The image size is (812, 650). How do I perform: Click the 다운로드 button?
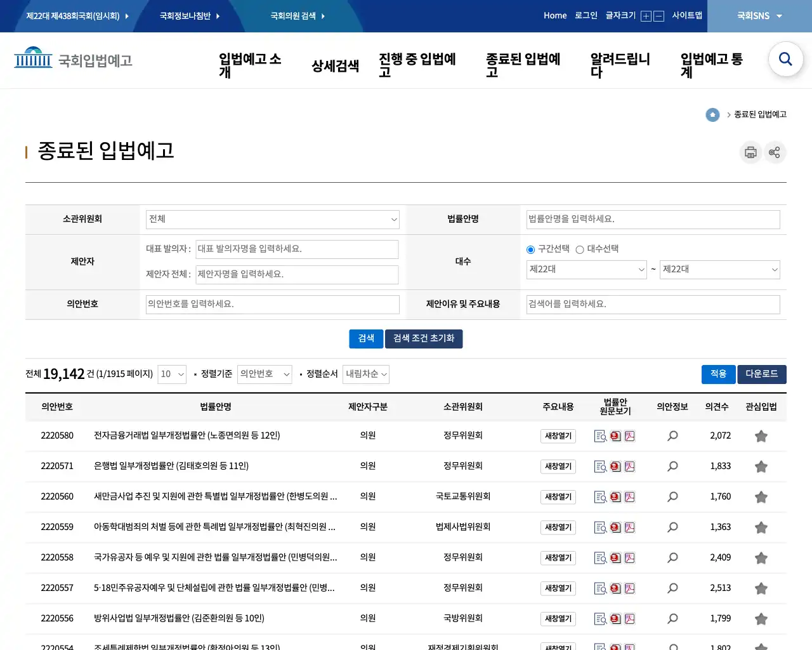coord(762,374)
